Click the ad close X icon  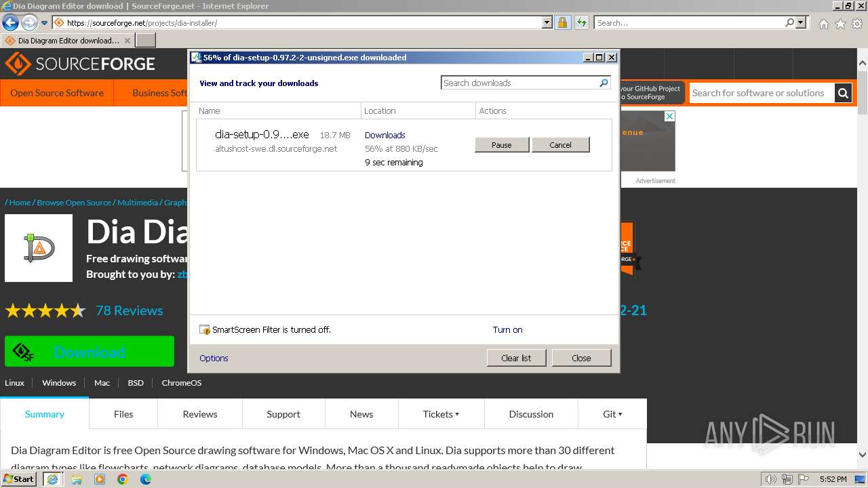[x=669, y=116]
